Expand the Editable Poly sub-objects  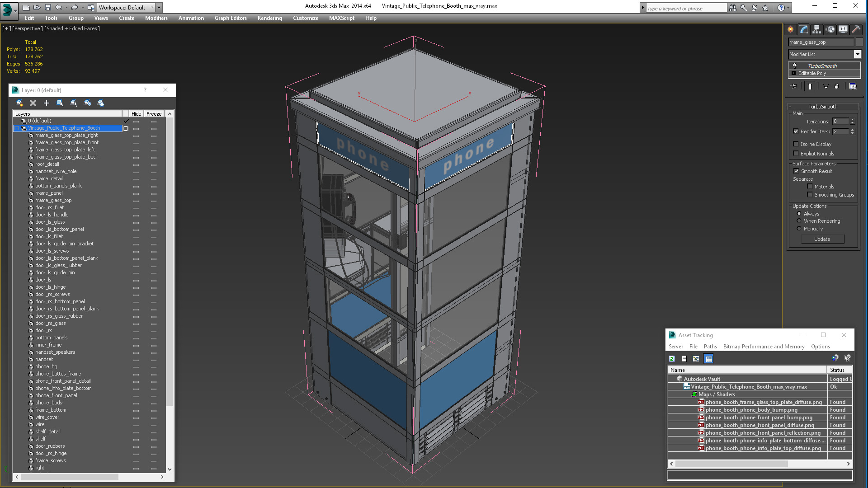tap(793, 73)
